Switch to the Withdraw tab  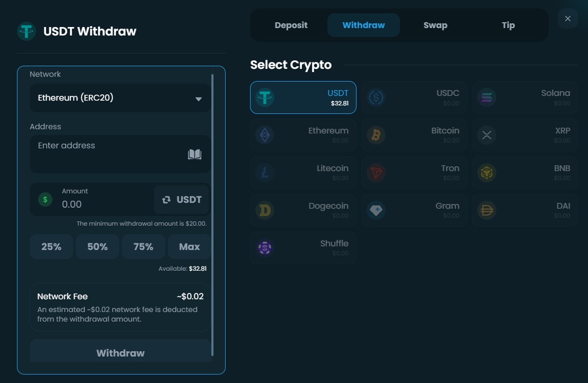coord(363,25)
